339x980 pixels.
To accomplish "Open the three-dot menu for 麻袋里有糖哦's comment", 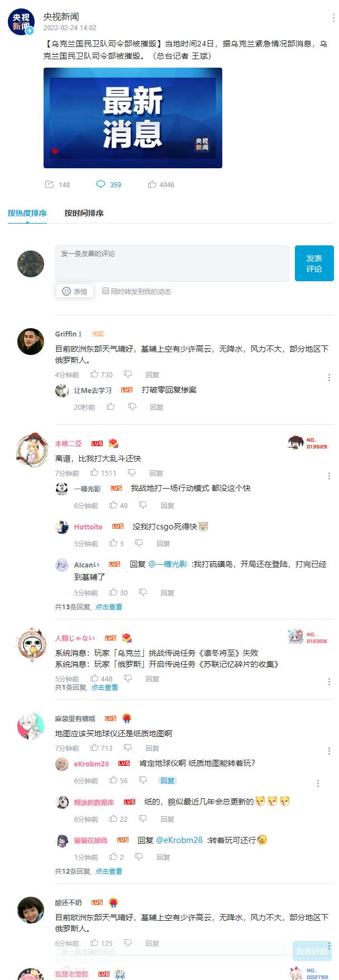I will tap(329, 751).
